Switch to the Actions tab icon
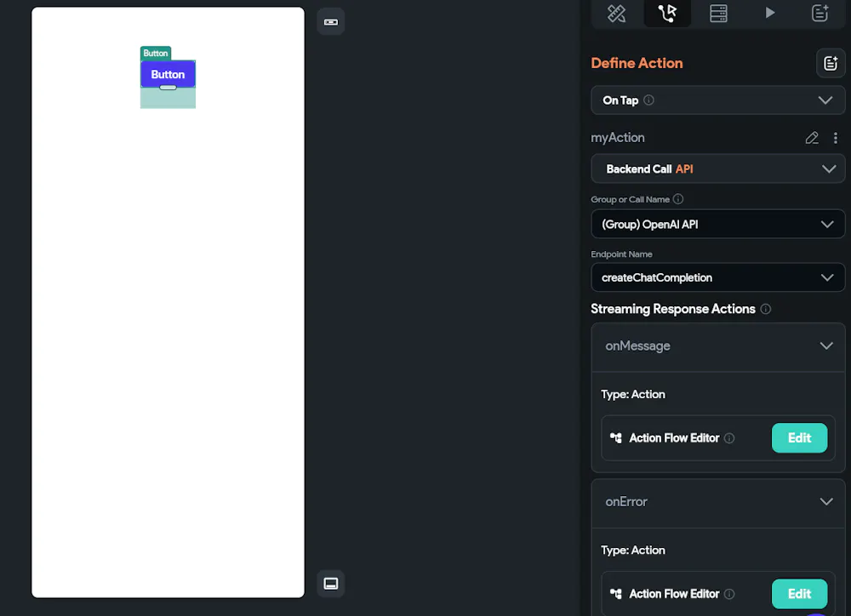The image size is (851, 616). pos(667,13)
